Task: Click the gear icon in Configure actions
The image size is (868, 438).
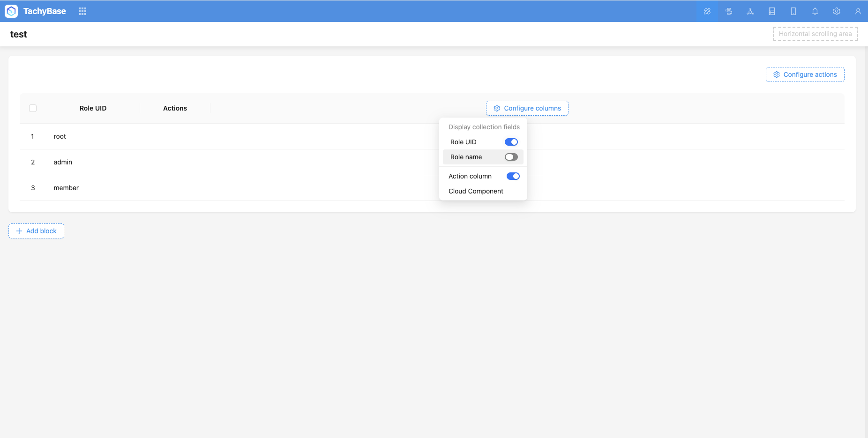Action: click(x=777, y=74)
